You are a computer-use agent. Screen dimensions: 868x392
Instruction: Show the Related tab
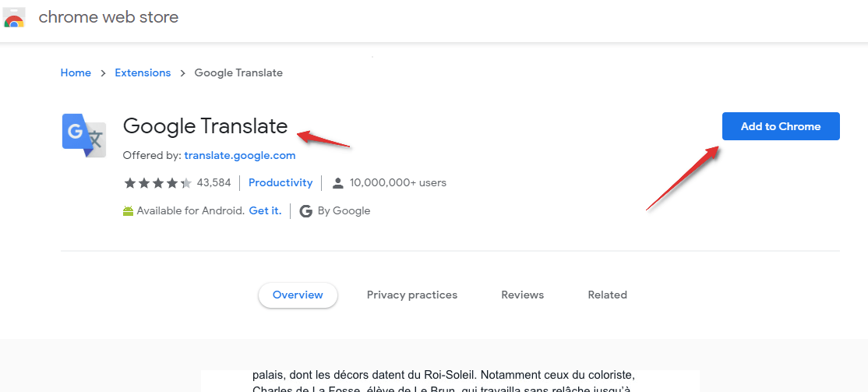coord(607,295)
